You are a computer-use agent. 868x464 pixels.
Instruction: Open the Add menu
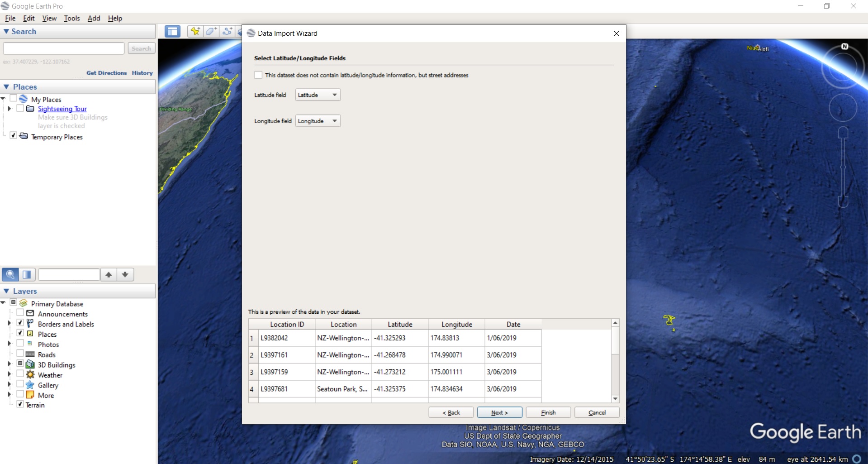94,18
